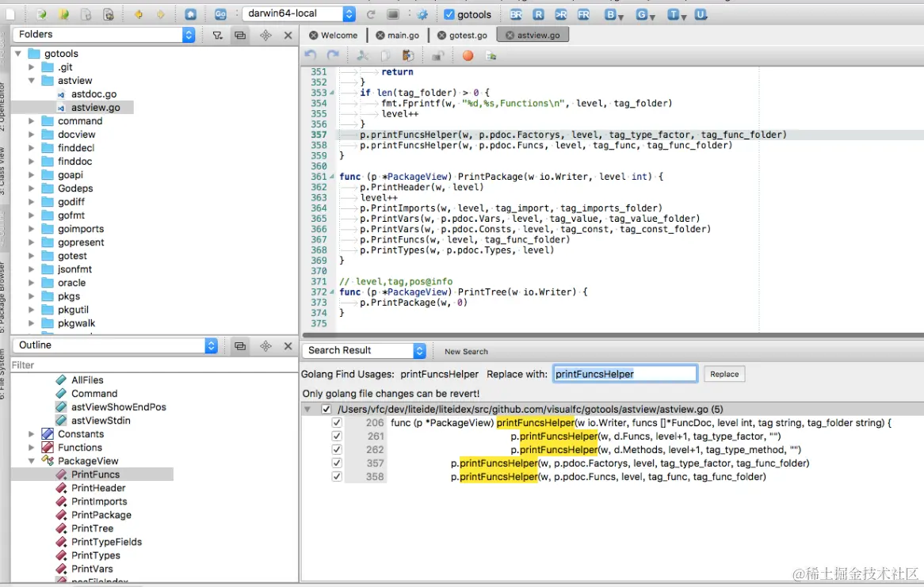Click the R Run icon
The image size is (924, 587).
click(538, 14)
